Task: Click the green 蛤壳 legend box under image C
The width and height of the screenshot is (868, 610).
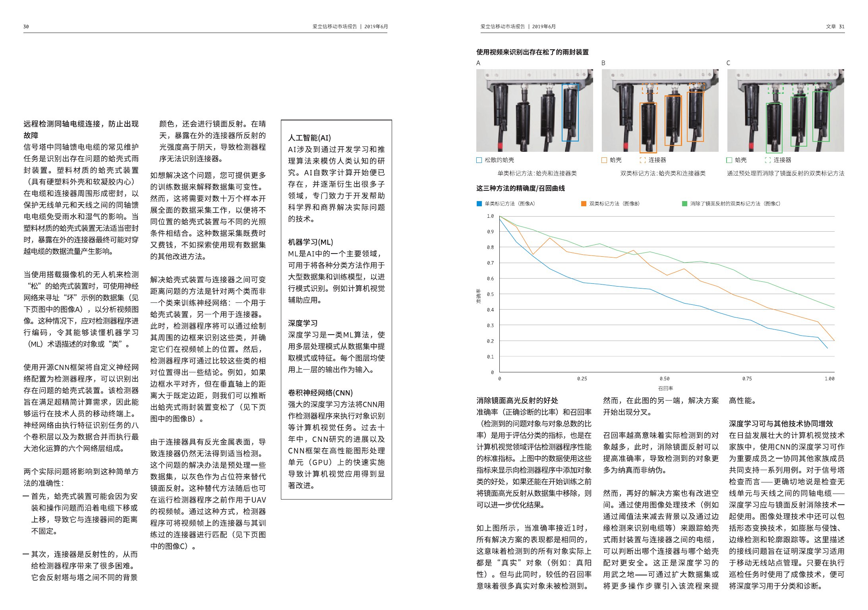Action: (729, 160)
